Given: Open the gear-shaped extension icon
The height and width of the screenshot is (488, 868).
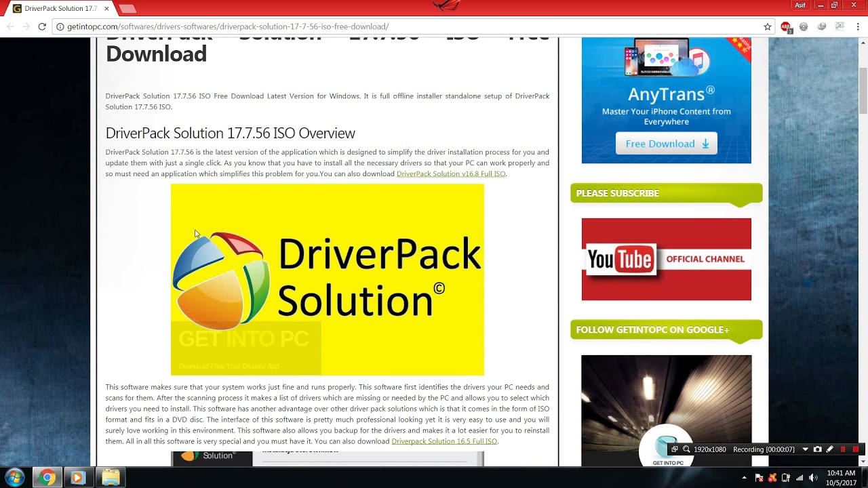Looking at the screenshot, I should 804,26.
